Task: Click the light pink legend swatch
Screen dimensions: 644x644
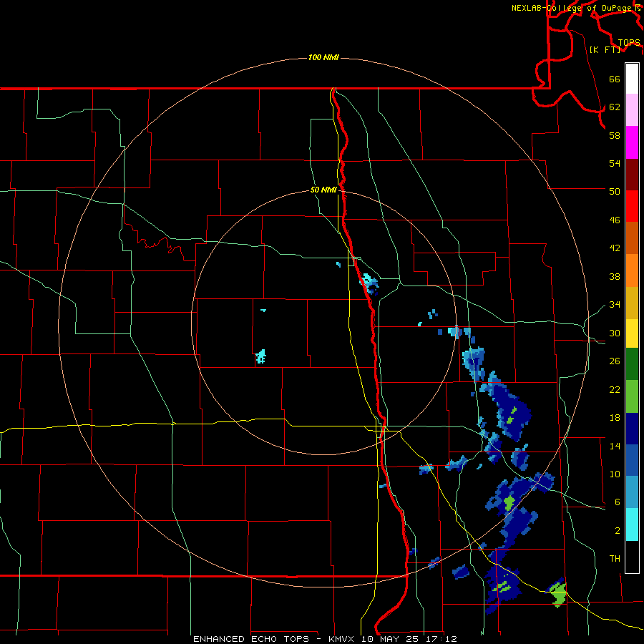Action: [632, 110]
